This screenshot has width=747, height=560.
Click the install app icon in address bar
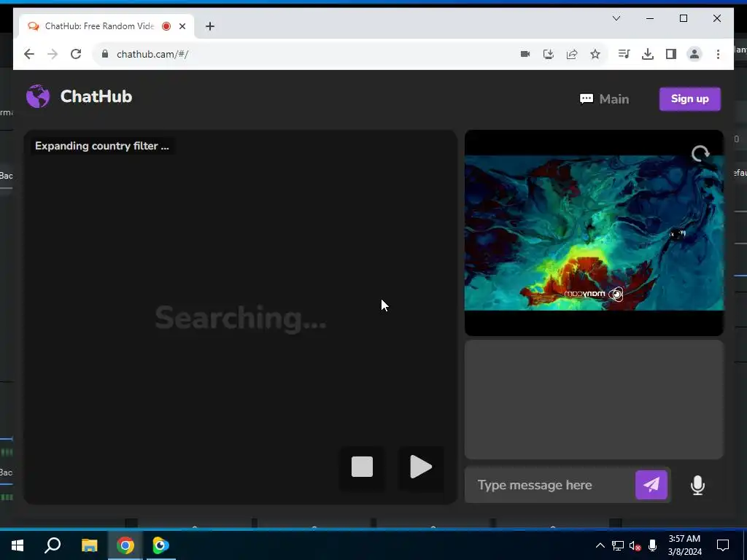pos(549,54)
